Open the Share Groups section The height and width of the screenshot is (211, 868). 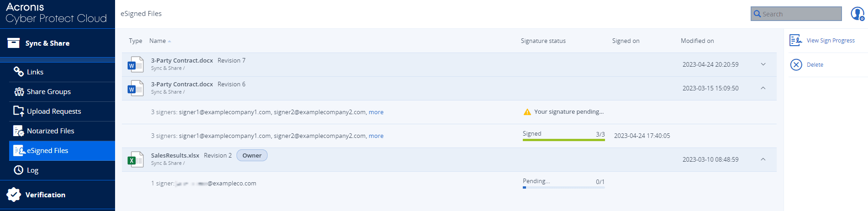48,92
